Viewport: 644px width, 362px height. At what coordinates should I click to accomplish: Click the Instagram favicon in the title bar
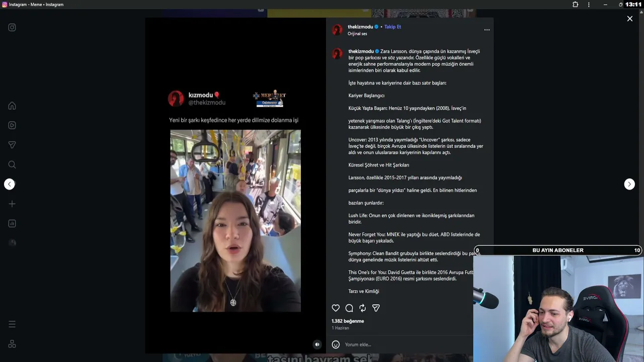[5, 5]
